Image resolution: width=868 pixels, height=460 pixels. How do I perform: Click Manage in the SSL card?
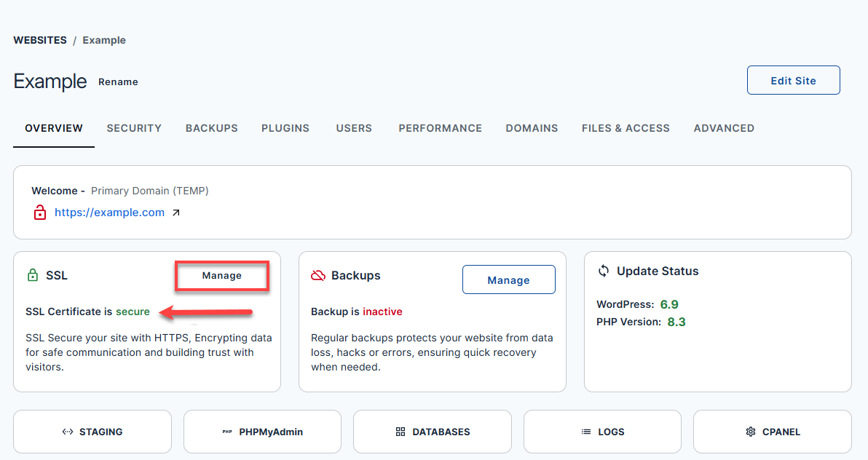click(x=222, y=276)
